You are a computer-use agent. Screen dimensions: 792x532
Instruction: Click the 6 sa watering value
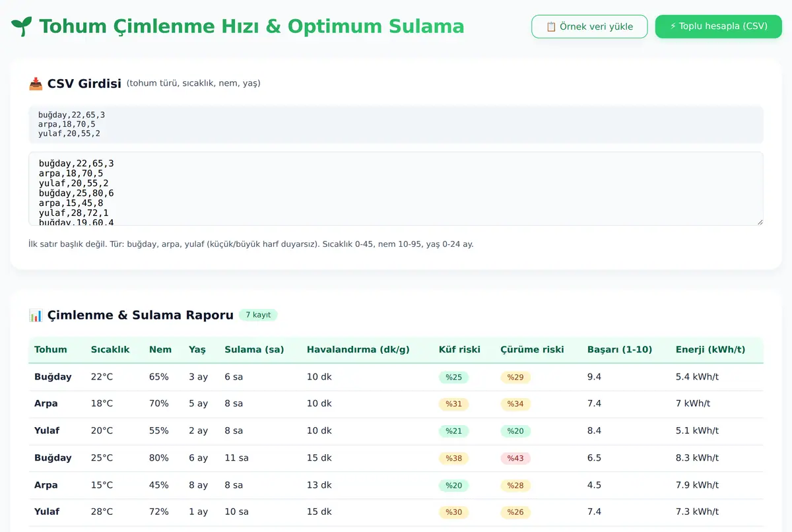(x=234, y=377)
